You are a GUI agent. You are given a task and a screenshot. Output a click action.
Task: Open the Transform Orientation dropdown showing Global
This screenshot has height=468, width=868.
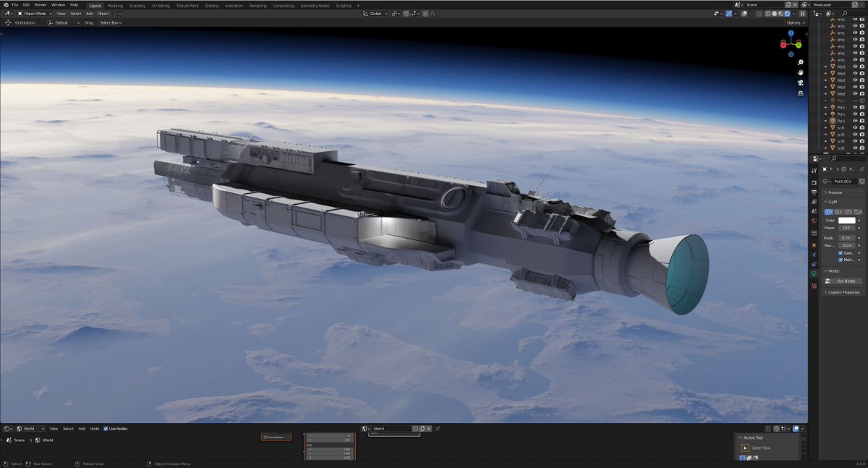point(374,13)
